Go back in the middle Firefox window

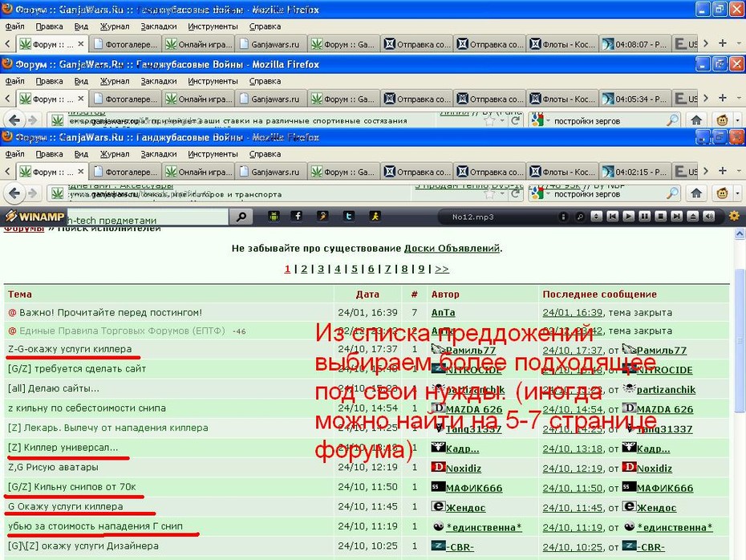tap(14, 120)
